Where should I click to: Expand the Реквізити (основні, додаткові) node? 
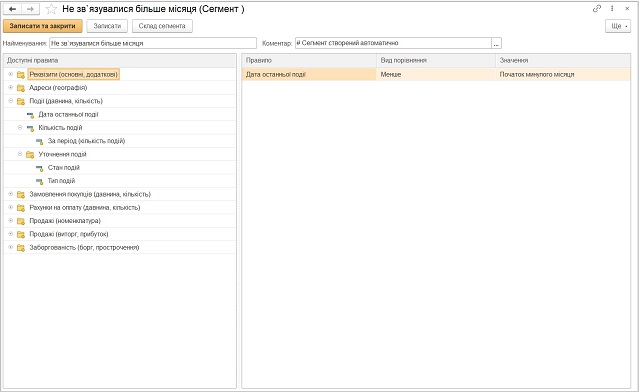[x=11, y=74]
